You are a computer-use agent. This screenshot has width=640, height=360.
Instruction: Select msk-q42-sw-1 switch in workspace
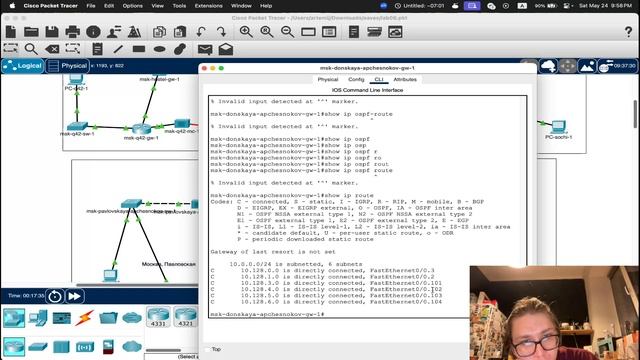pos(78,126)
